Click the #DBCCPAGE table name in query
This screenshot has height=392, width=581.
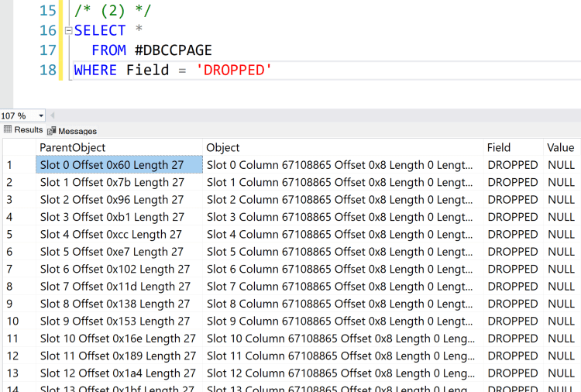pos(174,50)
